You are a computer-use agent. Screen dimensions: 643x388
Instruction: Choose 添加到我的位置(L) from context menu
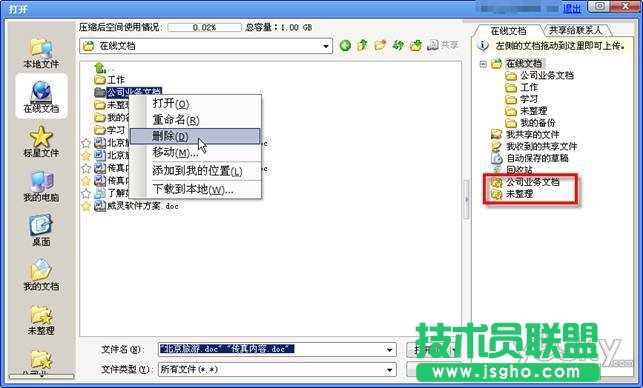tap(196, 171)
